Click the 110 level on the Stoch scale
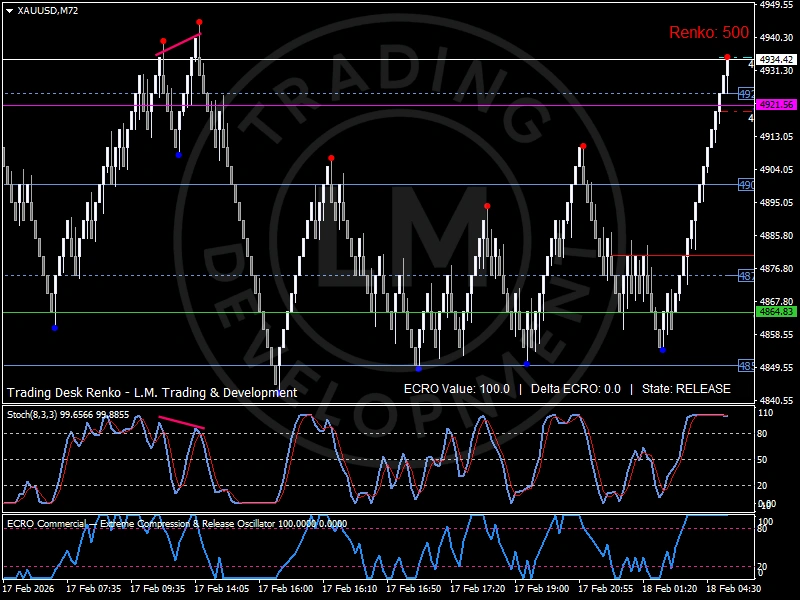The height and width of the screenshot is (600, 800). coord(765,413)
